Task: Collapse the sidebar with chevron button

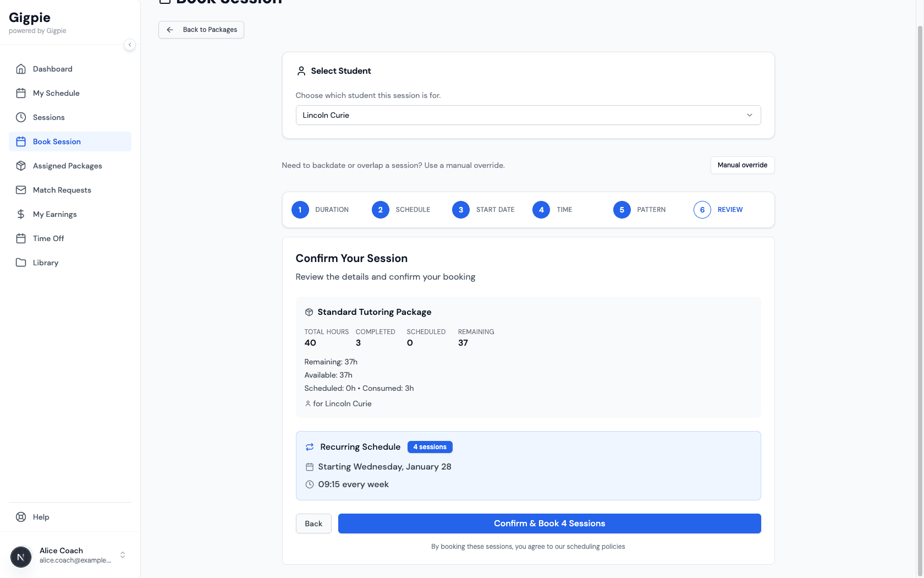Action: (x=130, y=45)
